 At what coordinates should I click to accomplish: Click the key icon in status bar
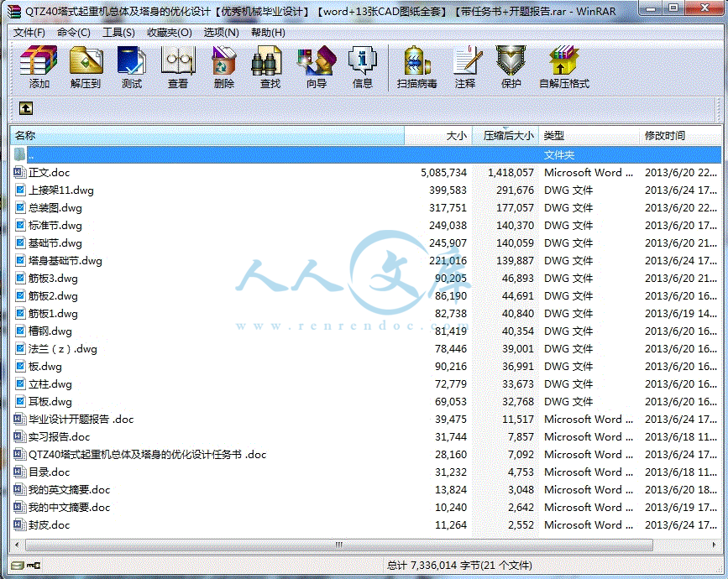(x=34, y=565)
